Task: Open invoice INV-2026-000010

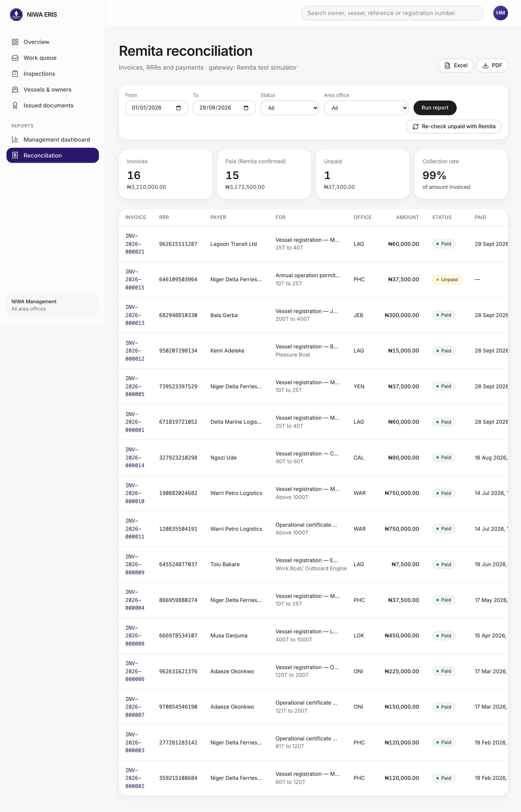Action: pyautogui.click(x=135, y=494)
